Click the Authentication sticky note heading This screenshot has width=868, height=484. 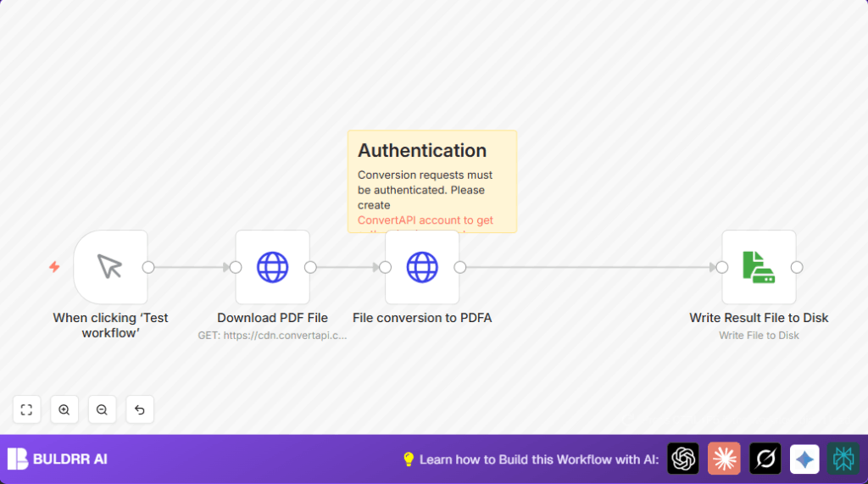pyautogui.click(x=422, y=151)
